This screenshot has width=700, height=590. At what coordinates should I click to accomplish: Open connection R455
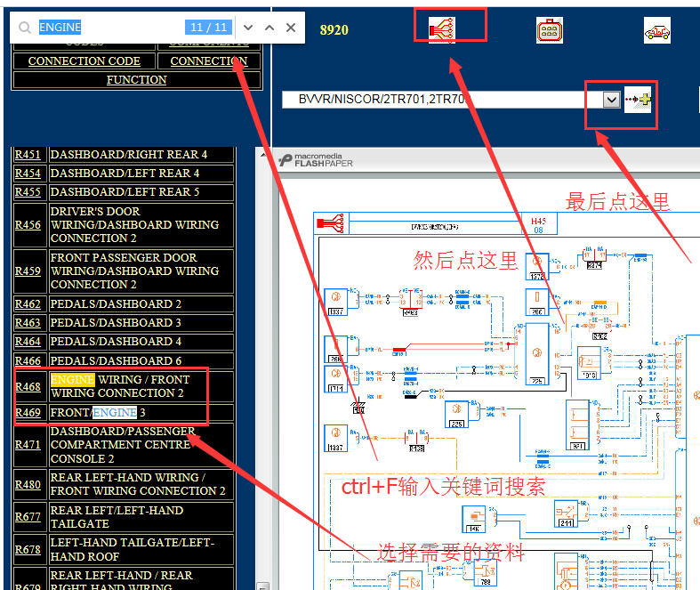coord(28,192)
